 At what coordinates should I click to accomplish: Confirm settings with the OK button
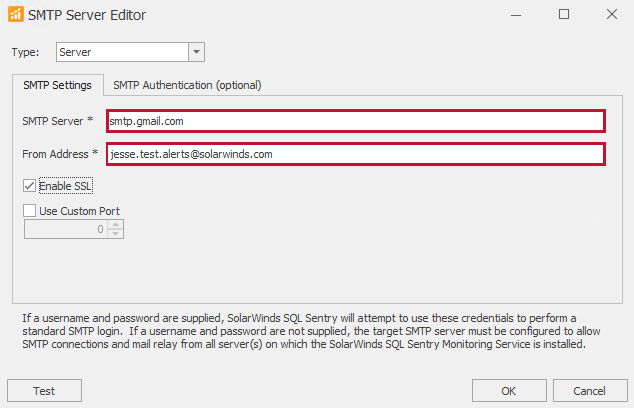[508, 391]
